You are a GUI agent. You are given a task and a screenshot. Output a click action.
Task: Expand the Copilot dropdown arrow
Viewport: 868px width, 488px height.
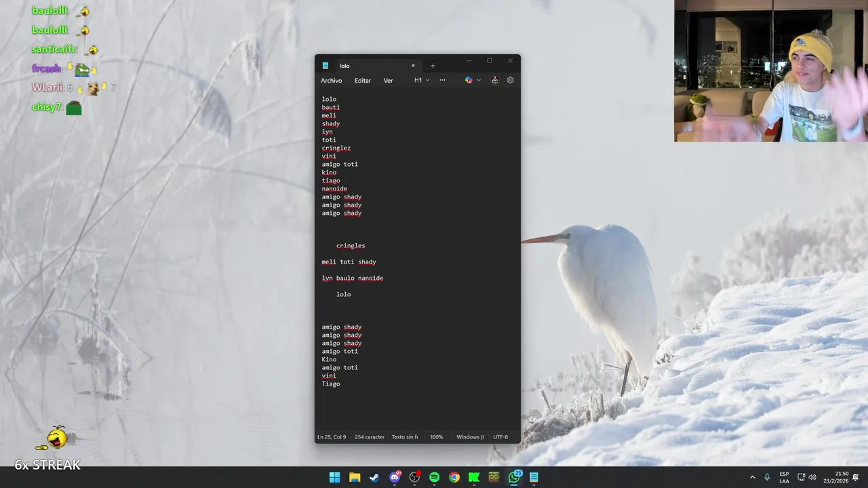(479, 80)
